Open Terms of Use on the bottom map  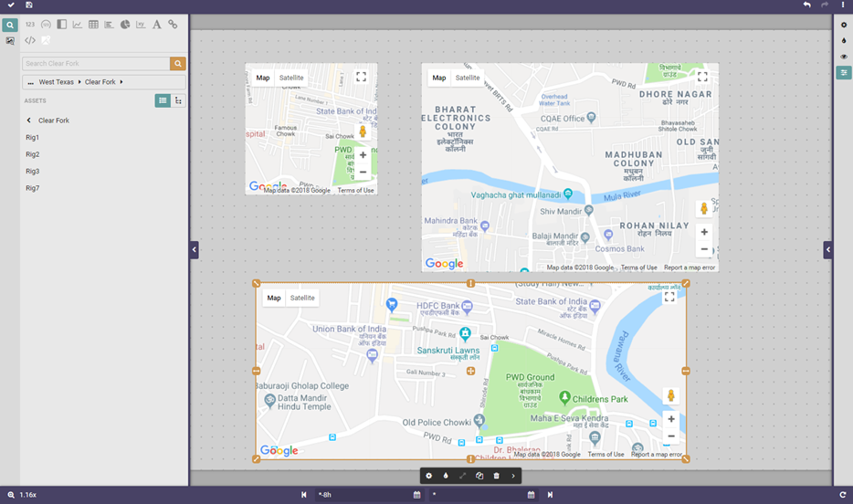(x=606, y=455)
